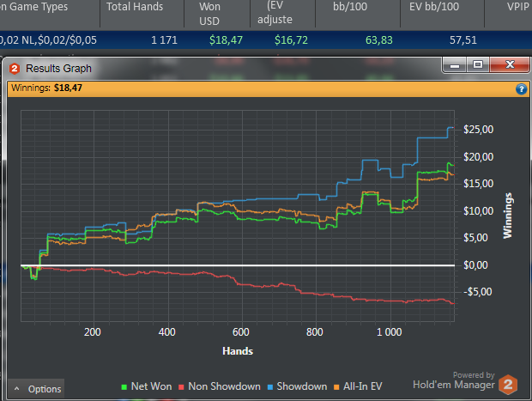Click the Hold'em Manager 2 window icon
Screen dimensions: 532x401
(15, 69)
